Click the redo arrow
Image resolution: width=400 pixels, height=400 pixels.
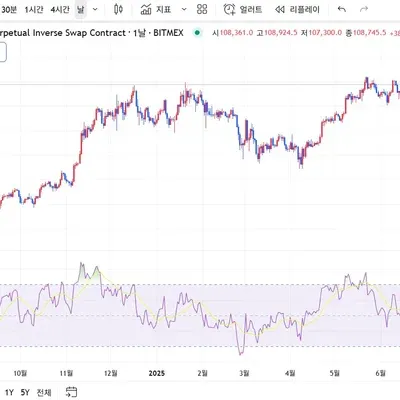point(364,9)
